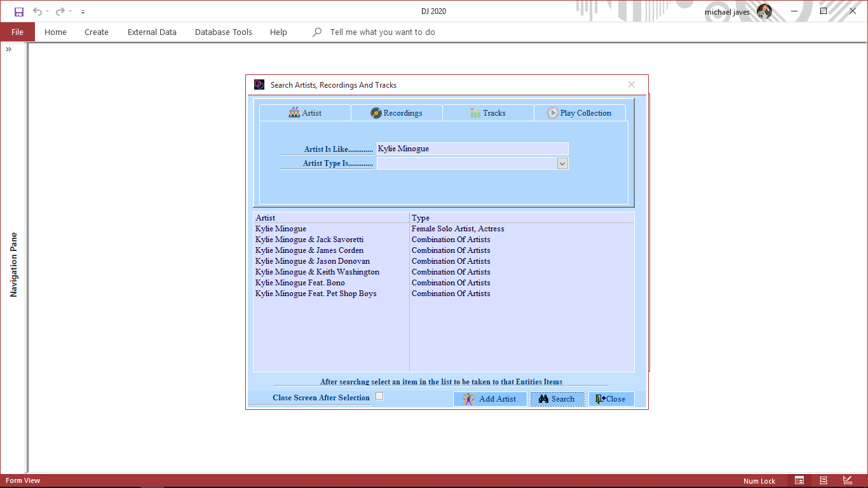Viewport: 868px width, 488px height.
Task: Click the Artist Is Like text field
Action: (472, 149)
